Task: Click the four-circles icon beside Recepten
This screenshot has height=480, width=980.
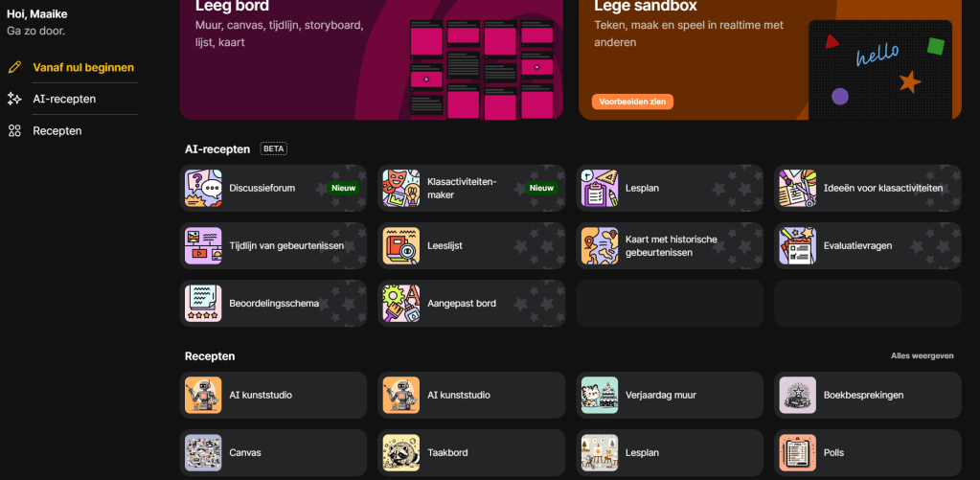Action: coord(14,130)
